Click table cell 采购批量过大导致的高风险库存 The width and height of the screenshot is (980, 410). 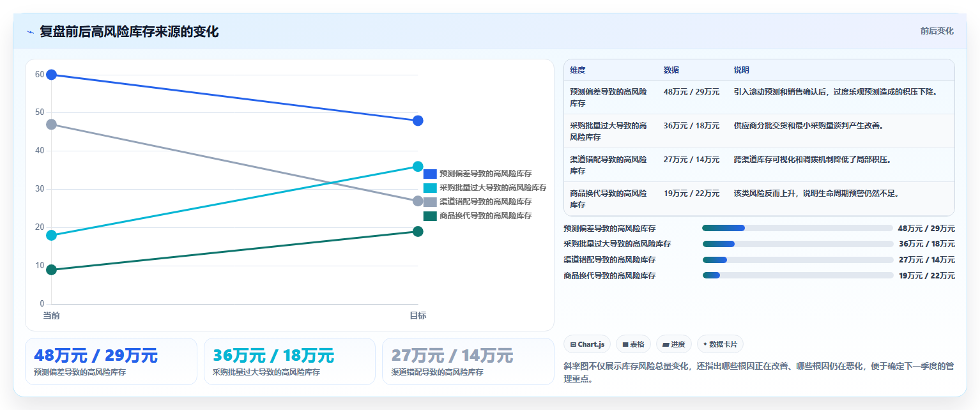coord(608,131)
